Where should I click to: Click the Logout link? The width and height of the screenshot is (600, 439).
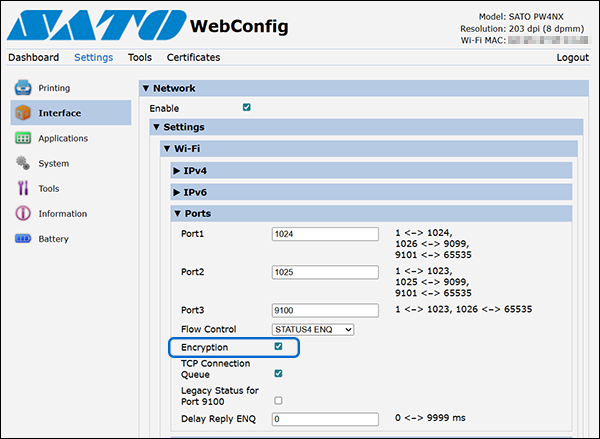coord(572,57)
